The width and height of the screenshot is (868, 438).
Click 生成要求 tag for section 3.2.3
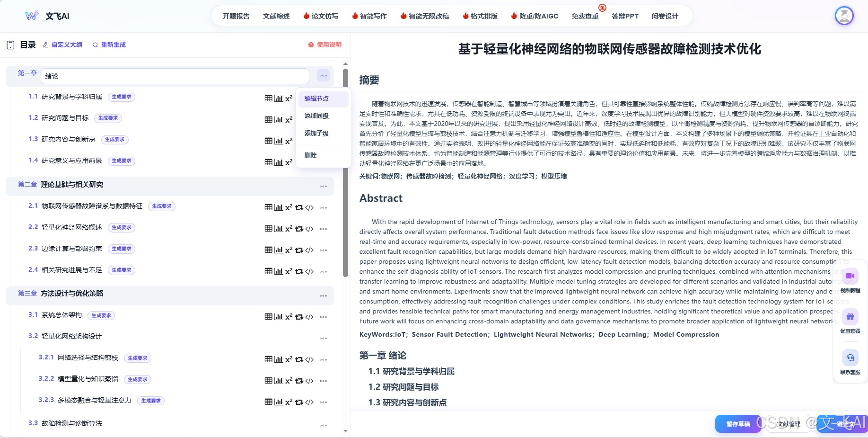[x=151, y=401]
